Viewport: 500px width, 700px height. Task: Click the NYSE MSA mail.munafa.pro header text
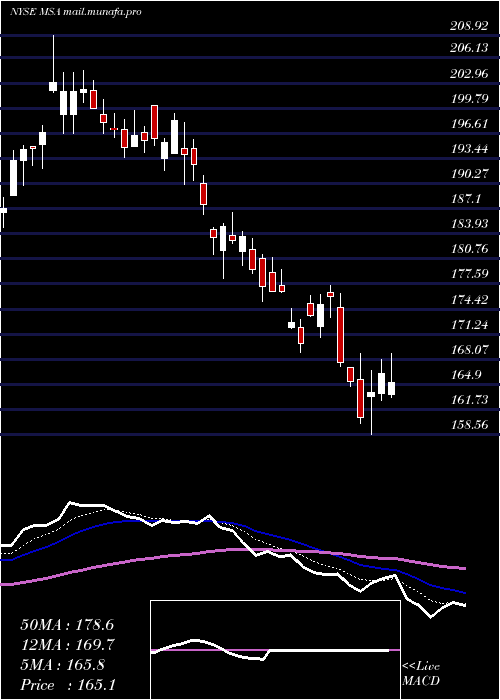[x=75, y=12]
